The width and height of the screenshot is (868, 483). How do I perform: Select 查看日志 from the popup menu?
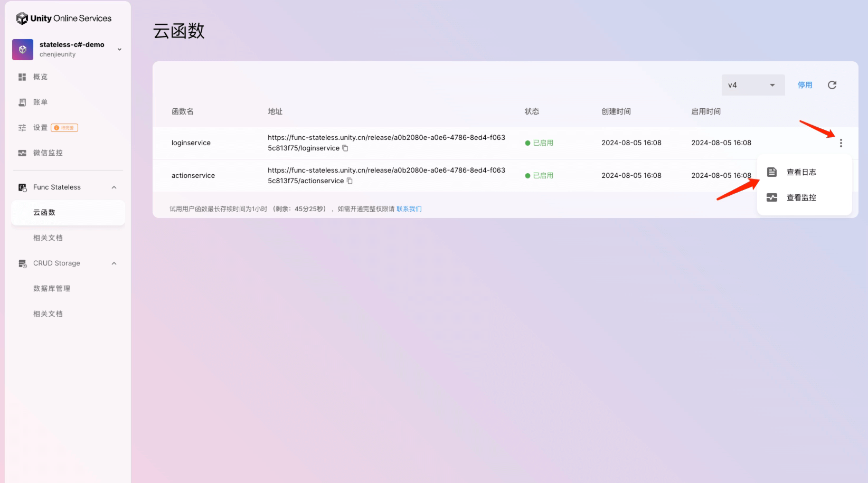coord(801,172)
